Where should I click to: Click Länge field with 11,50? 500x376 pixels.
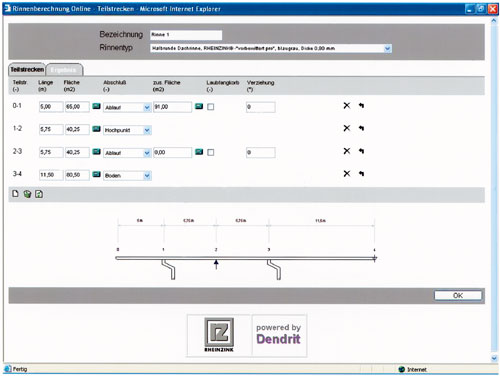point(51,175)
